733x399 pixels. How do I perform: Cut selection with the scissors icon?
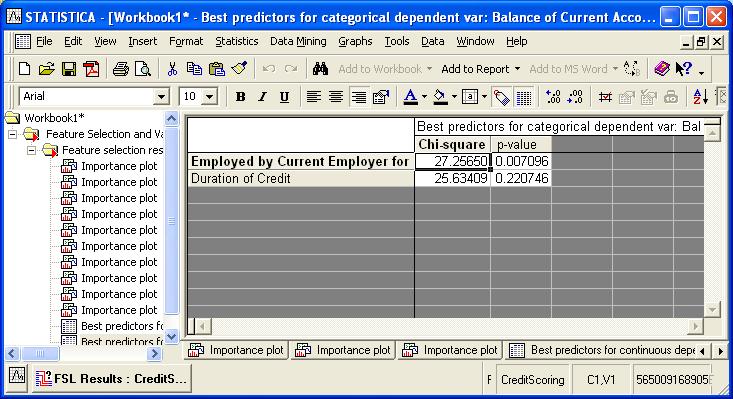(172, 69)
